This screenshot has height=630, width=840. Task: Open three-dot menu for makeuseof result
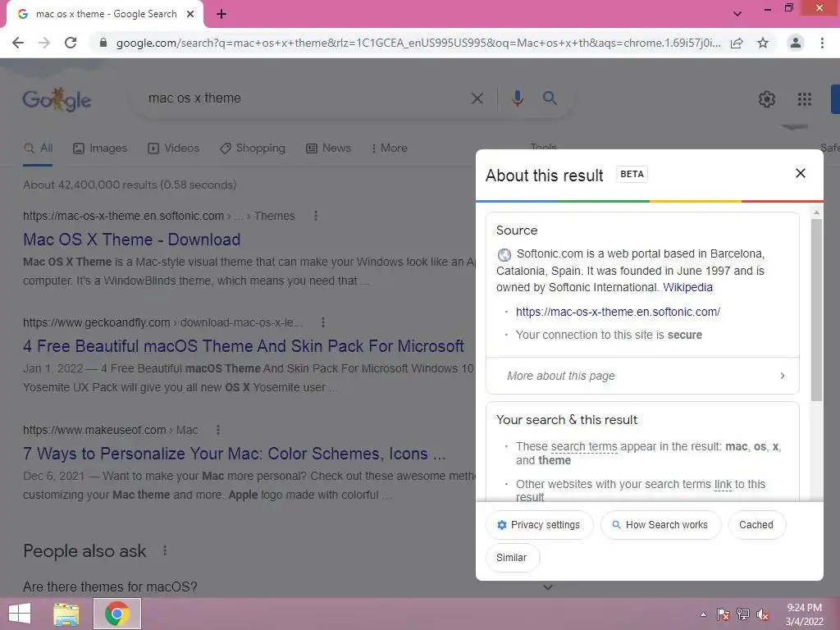coord(217,430)
